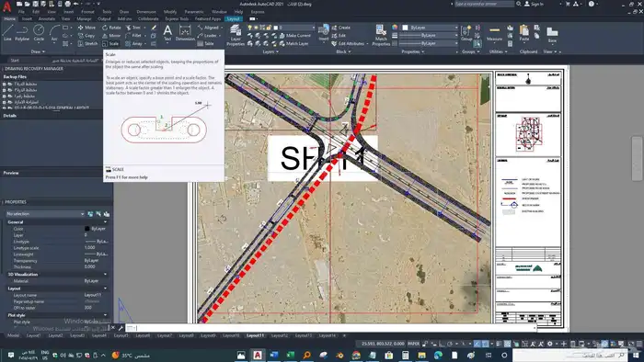Screen dimensions: 644x362
Task: Switch to the Express Tools ribbon tab
Action: 177,19
